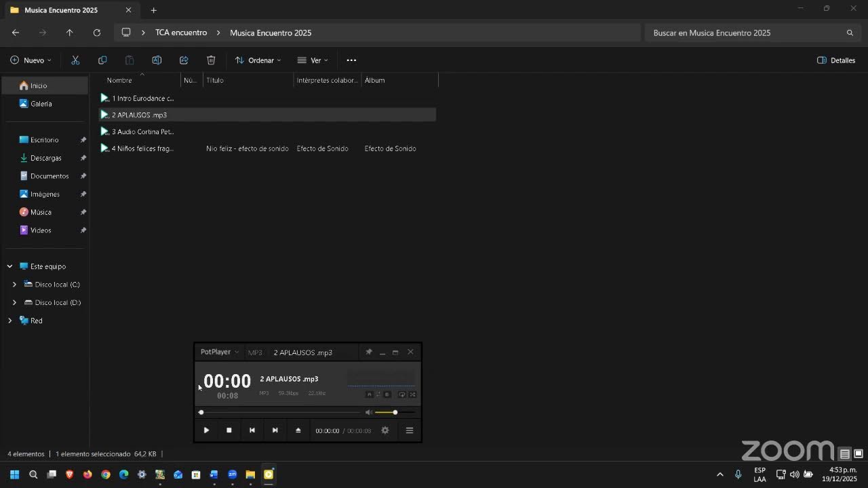The image size is (868, 488).
Task: Click the Rename icon in toolbar
Action: [157, 60]
